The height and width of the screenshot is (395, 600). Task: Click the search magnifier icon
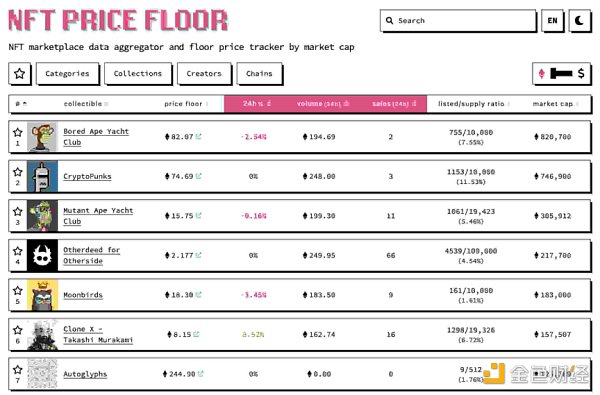390,21
